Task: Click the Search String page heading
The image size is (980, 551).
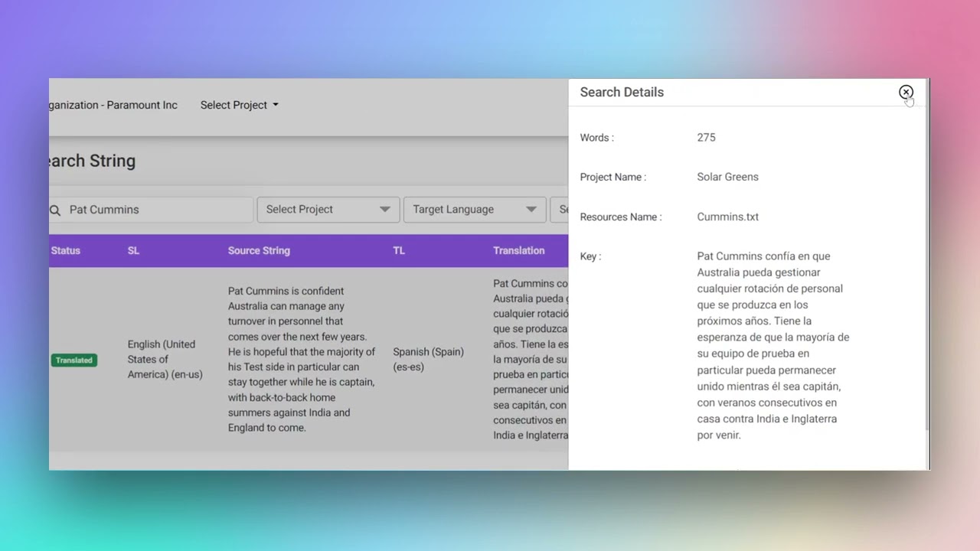Action: pos(92,161)
